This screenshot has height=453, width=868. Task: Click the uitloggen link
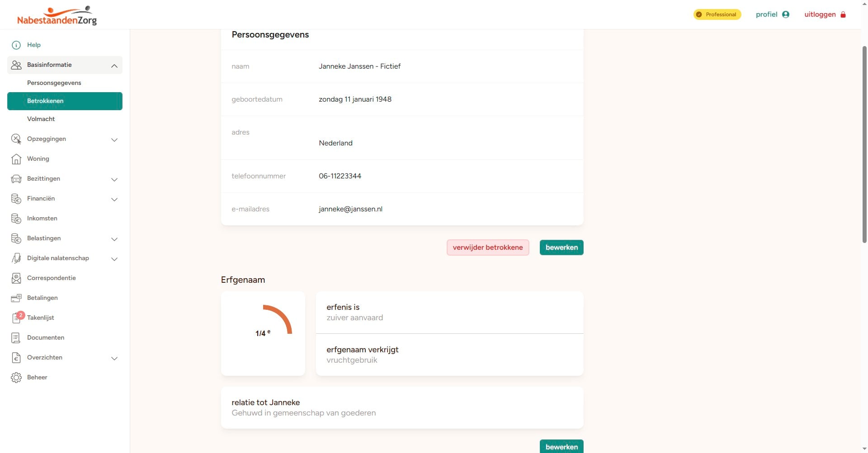pyautogui.click(x=825, y=14)
